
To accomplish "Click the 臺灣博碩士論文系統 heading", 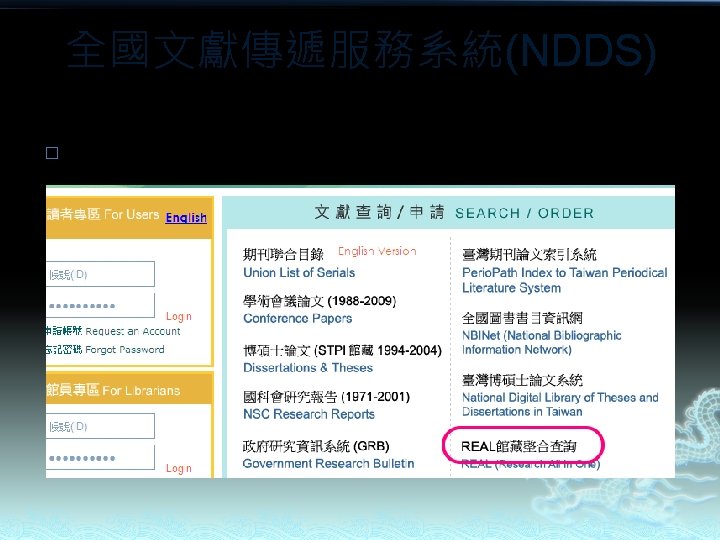I will click(522, 380).
